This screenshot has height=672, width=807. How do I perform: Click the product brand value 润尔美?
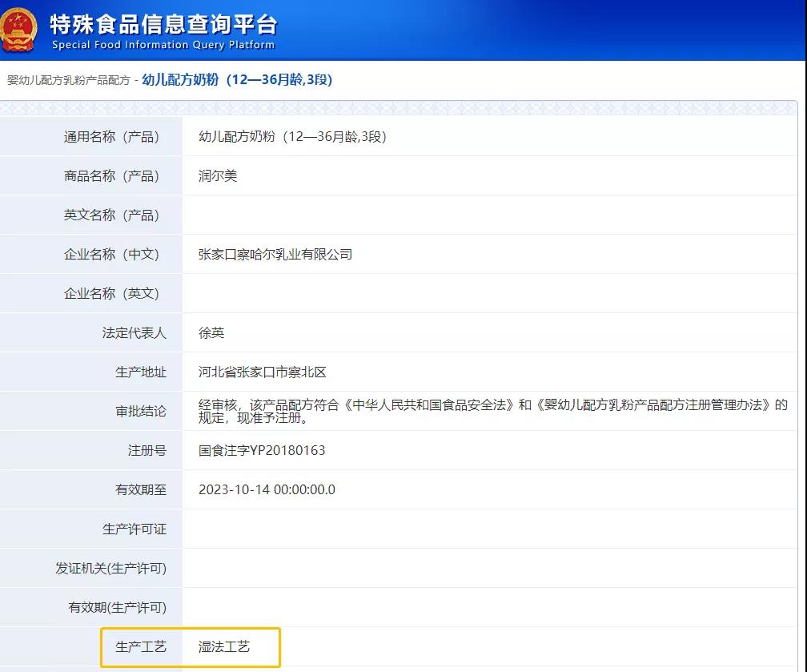pos(218,175)
